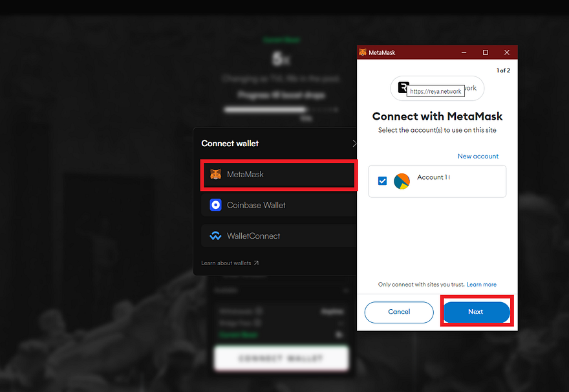Click the reya.network site badge
The width and height of the screenshot is (569, 392).
tap(437, 88)
